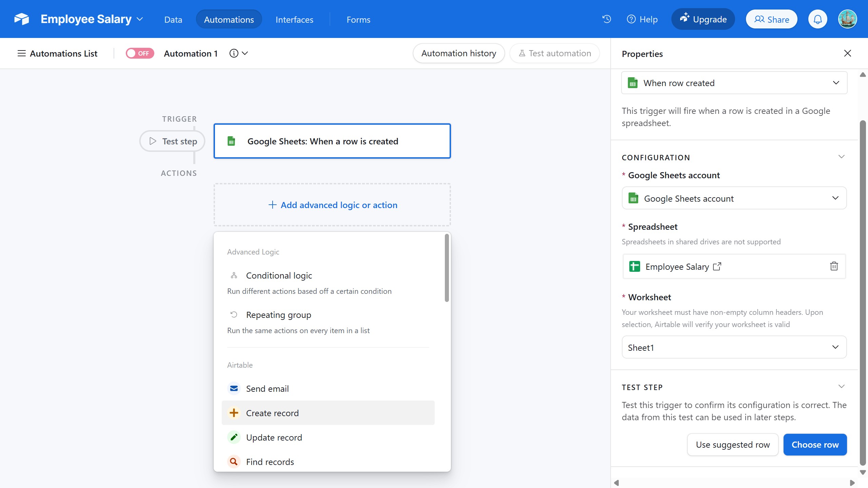Collapse the CONFIGURATION section
This screenshot has height=488, width=868.
(841, 157)
